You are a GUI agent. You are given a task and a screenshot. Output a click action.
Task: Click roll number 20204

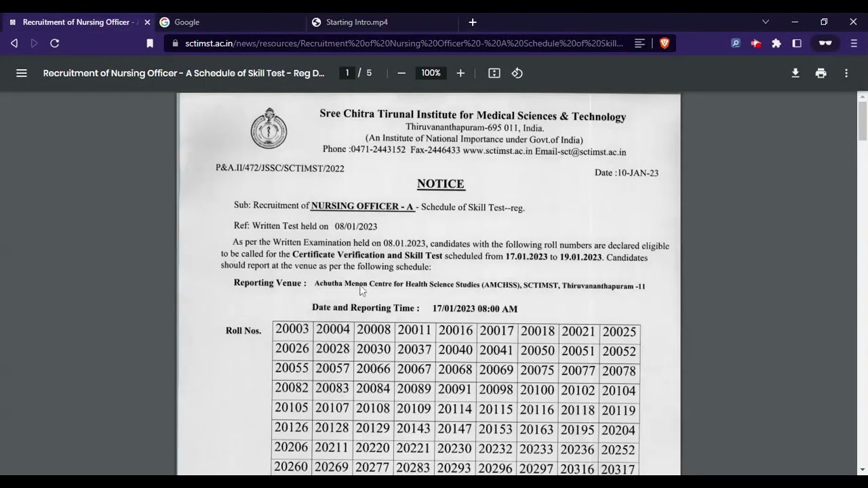pos(618,430)
